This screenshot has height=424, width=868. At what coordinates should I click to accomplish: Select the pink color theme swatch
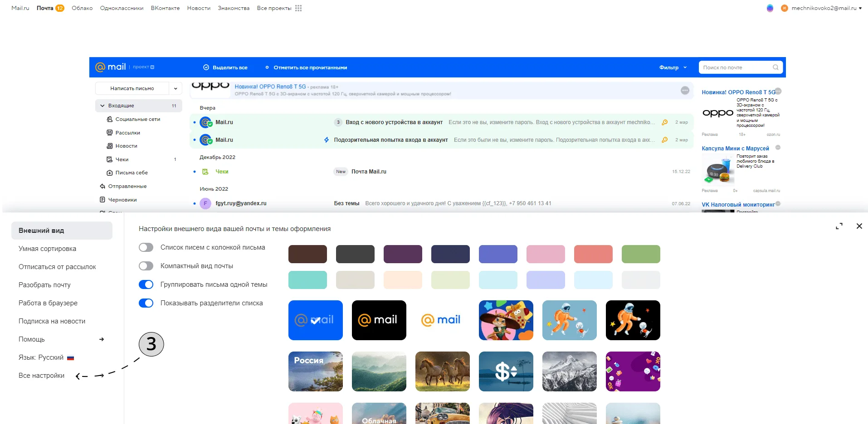click(546, 254)
